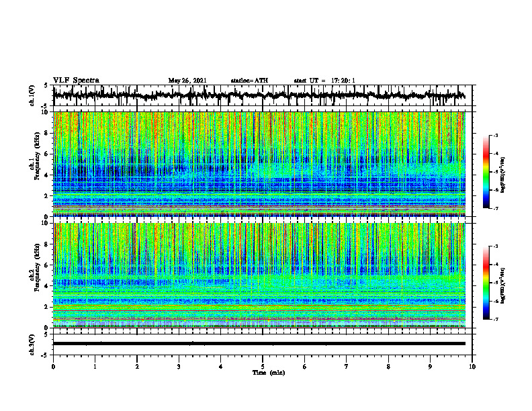Viewport: 532px width, 411px height.
Task: Click the "ch.1(V)" axis label
Action: 32,95
